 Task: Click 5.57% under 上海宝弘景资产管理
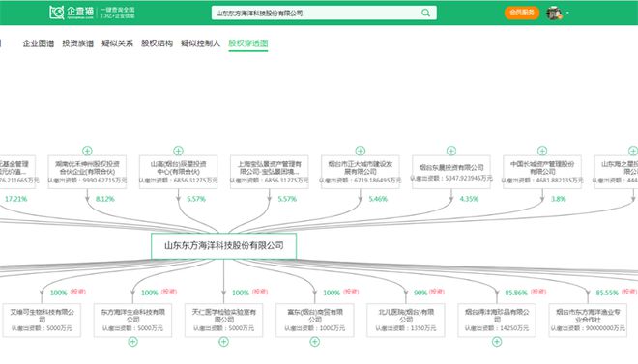(287, 199)
